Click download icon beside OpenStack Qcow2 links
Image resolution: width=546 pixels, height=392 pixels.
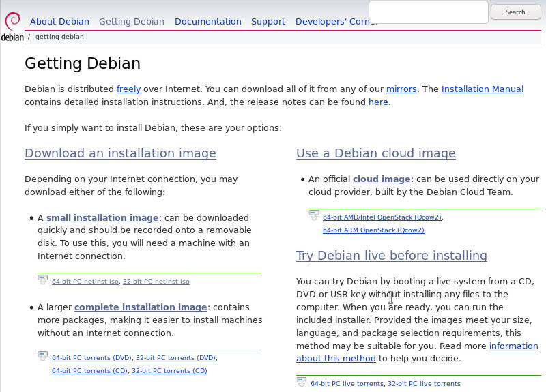tap(314, 215)
